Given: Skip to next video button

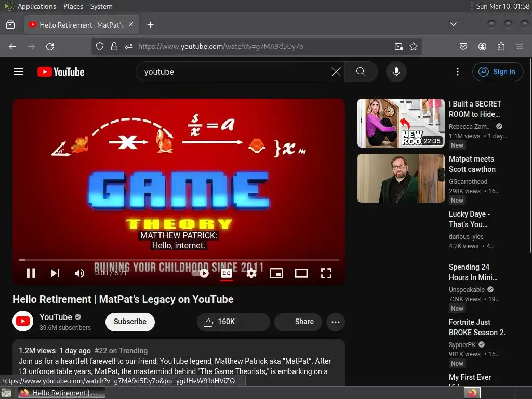Looking at the screenshot, I should (55, 273).
